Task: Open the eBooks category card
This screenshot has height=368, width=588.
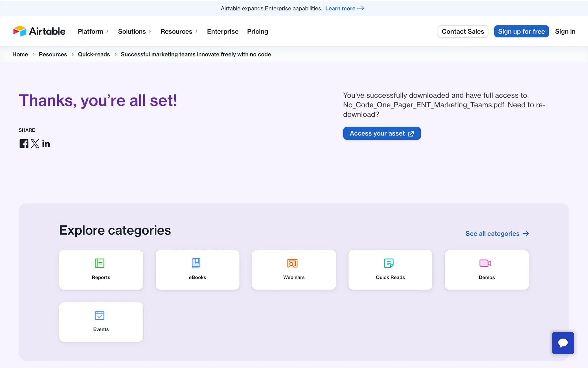Action: 197,270
